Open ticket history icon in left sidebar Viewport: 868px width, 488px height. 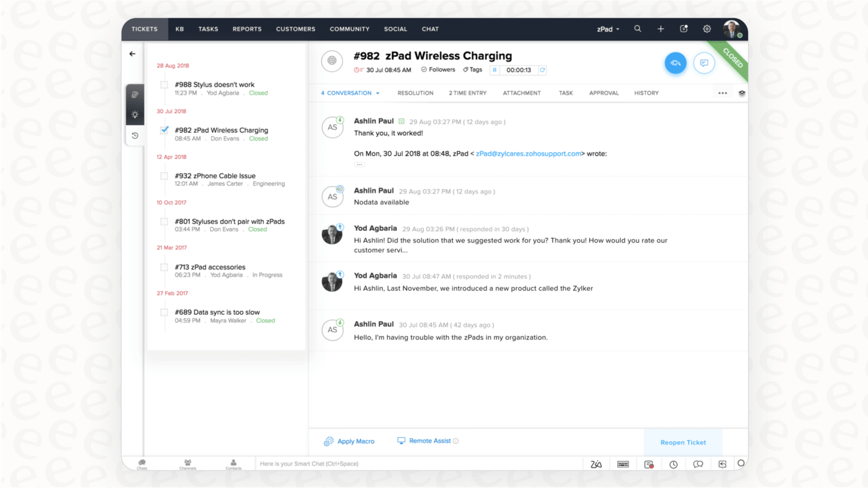[135, 135]
